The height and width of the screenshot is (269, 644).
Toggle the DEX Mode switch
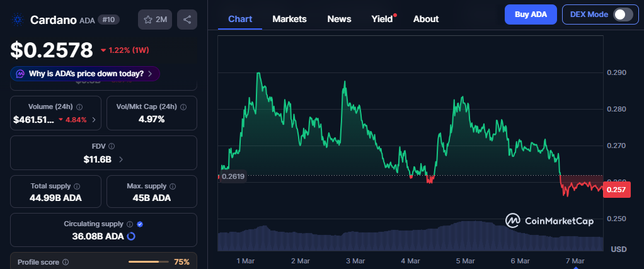pos(623,14)
